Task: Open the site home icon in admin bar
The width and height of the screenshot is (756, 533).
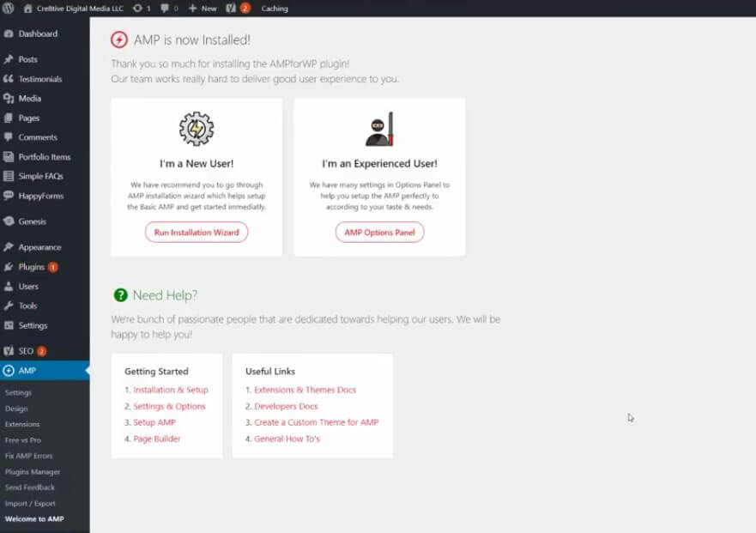Action: 28,9
